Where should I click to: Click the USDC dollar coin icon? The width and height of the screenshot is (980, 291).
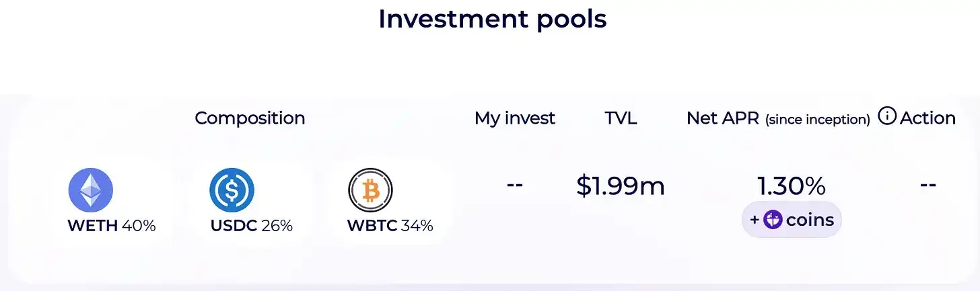[x=232, y=190]
